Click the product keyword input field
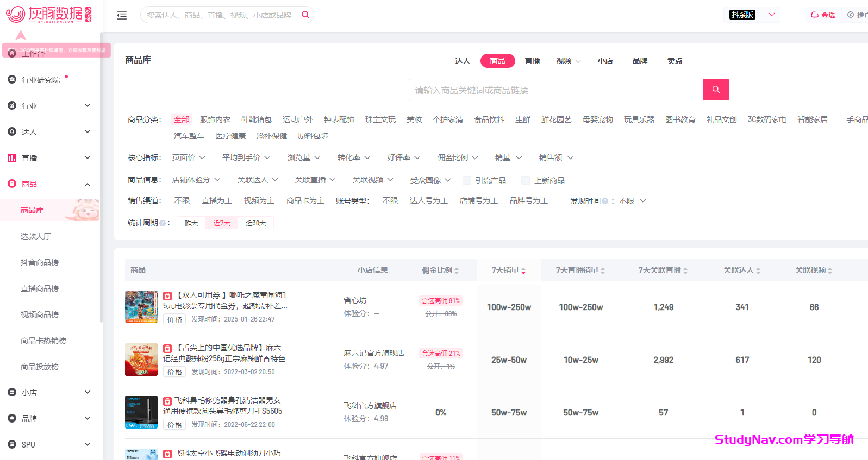 pos(555,90)
